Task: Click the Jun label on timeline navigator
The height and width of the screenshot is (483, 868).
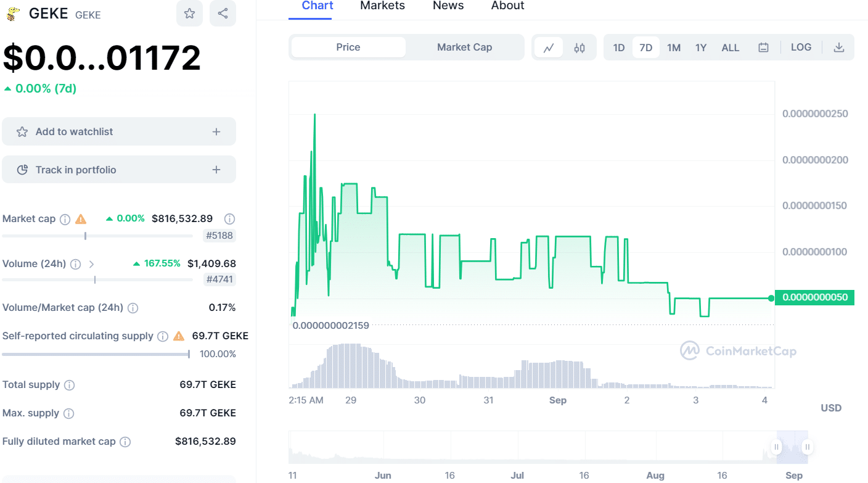Action: [383, 476]
